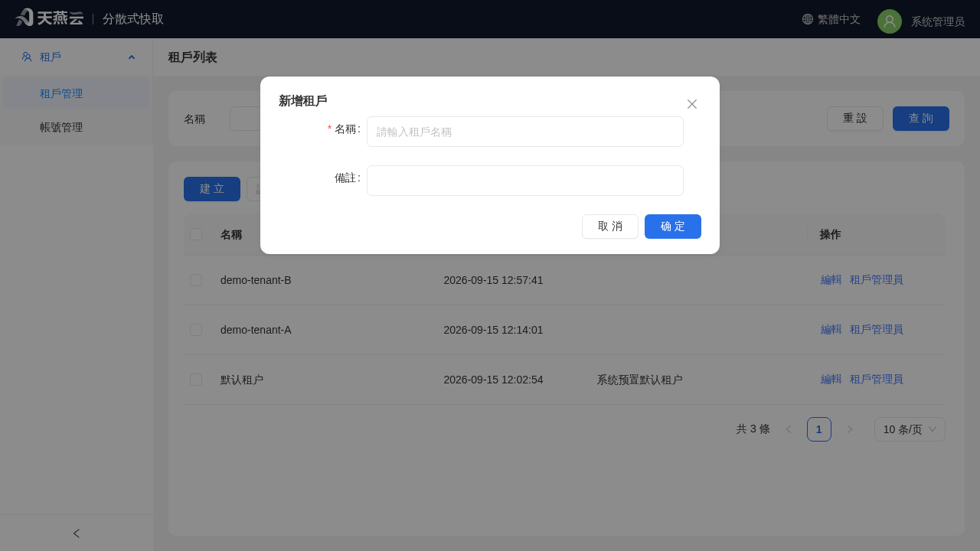Go to next page arrow

coord(850,429)
